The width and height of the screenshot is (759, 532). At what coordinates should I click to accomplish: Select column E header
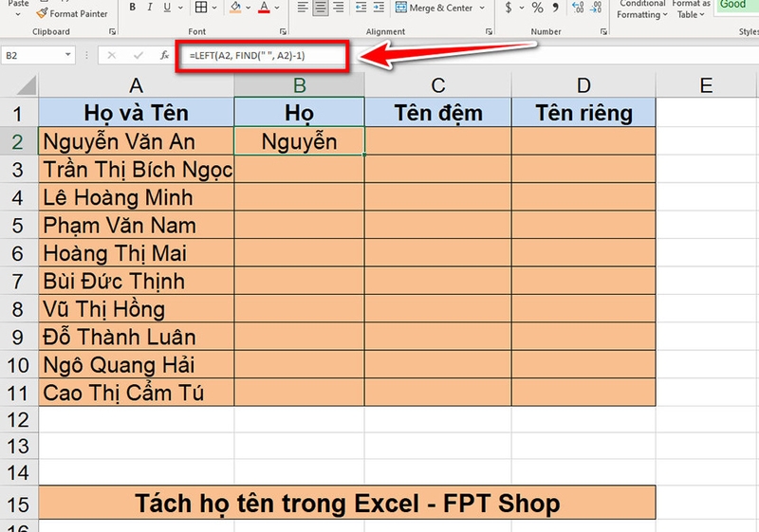click(706, 85)
